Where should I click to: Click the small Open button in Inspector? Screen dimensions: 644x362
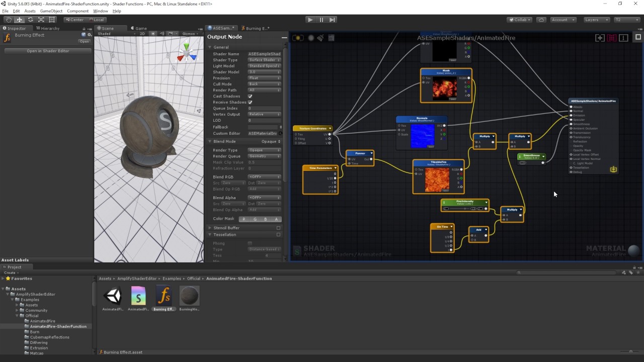click(84, 41)
